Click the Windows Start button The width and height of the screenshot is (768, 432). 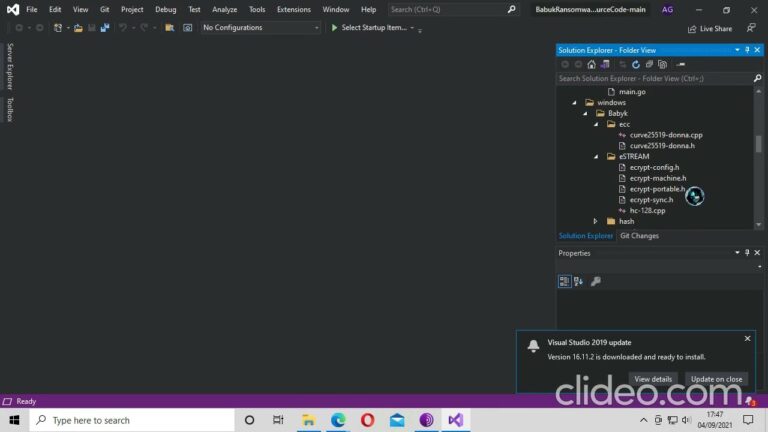[x=14, y=420]
